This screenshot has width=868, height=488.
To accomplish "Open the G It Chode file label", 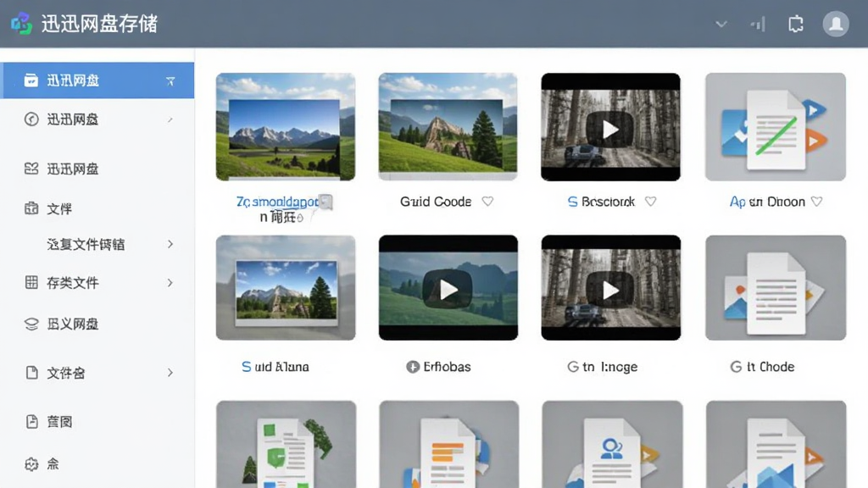I will [763, 367].
